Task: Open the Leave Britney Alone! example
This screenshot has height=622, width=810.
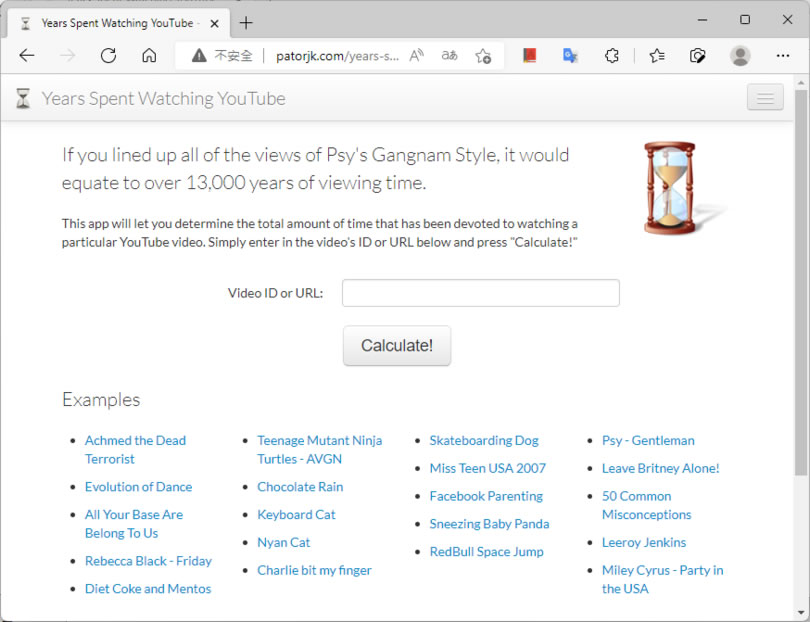Action: [x=661, y=468]
